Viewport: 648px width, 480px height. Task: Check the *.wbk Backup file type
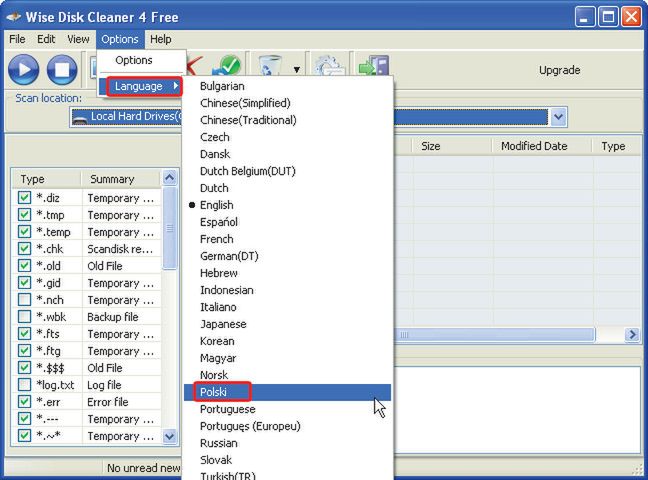24,316
